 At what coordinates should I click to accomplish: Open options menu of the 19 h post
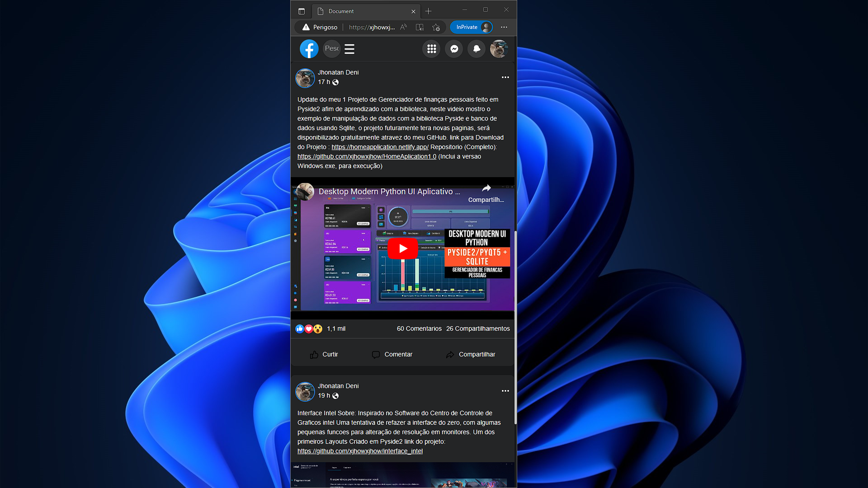[505, 391]
